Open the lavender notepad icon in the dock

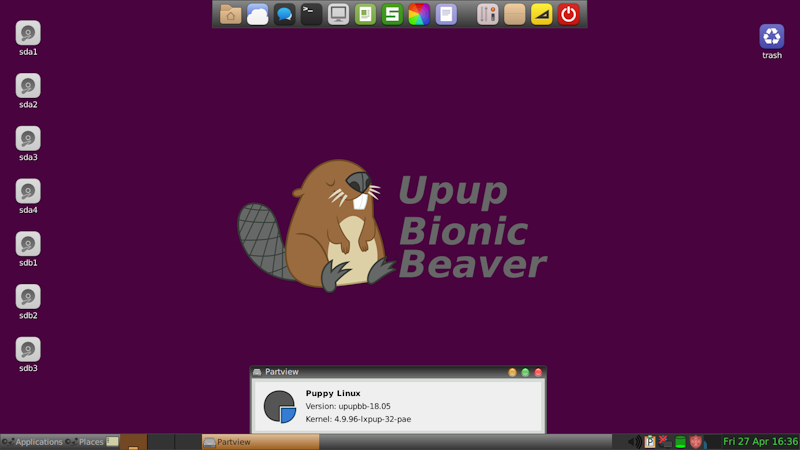[x=446, y=14]
